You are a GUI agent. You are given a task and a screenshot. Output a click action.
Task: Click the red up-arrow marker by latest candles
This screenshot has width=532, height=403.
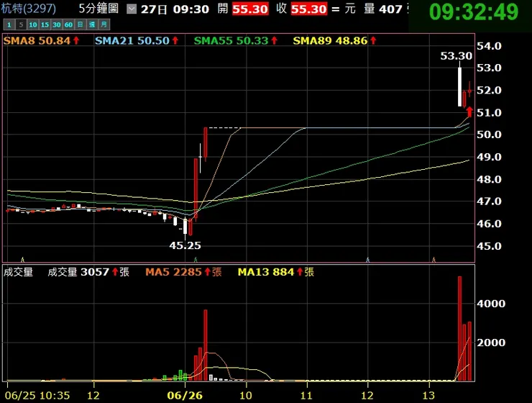[x=469, y=112]
